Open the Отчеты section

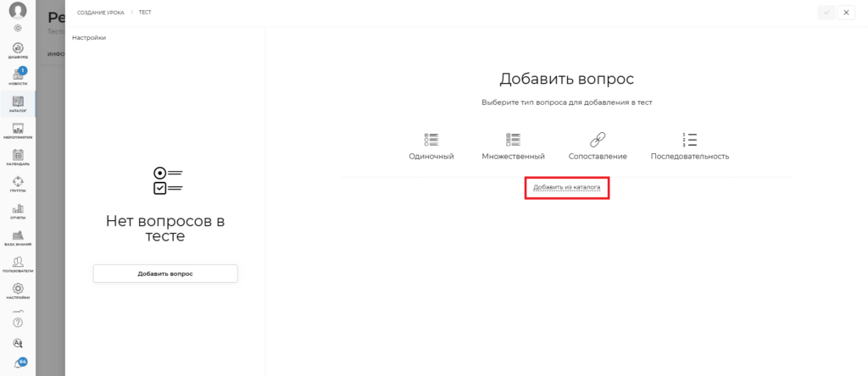click(18, 211)
